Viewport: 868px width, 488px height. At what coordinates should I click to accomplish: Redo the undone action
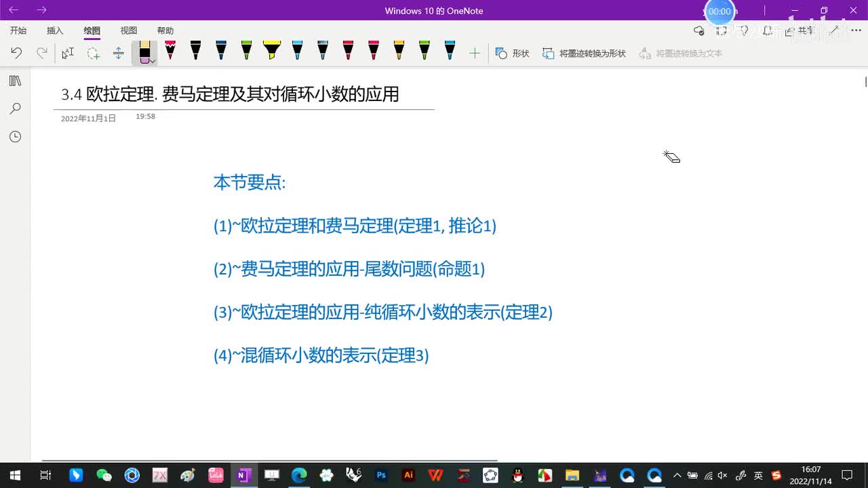pyautogui.click(x=42, y=53)
